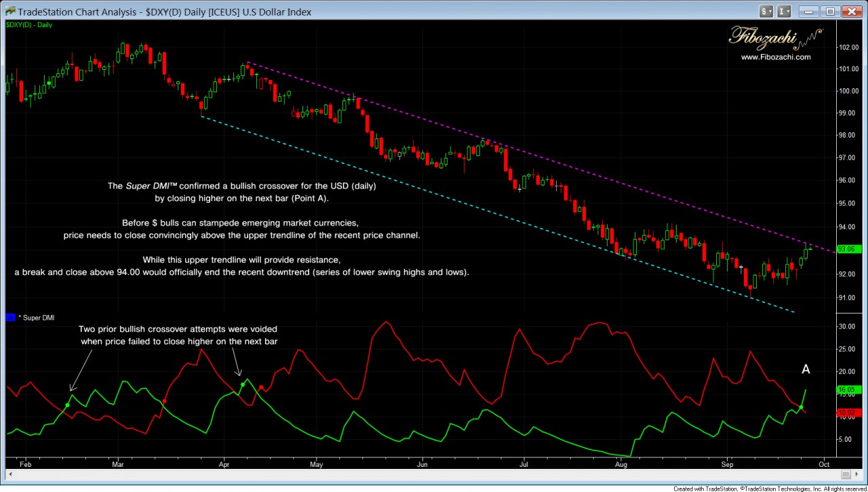
Task: Click the green 93.06 last price marker
Action: pos(848,249)
